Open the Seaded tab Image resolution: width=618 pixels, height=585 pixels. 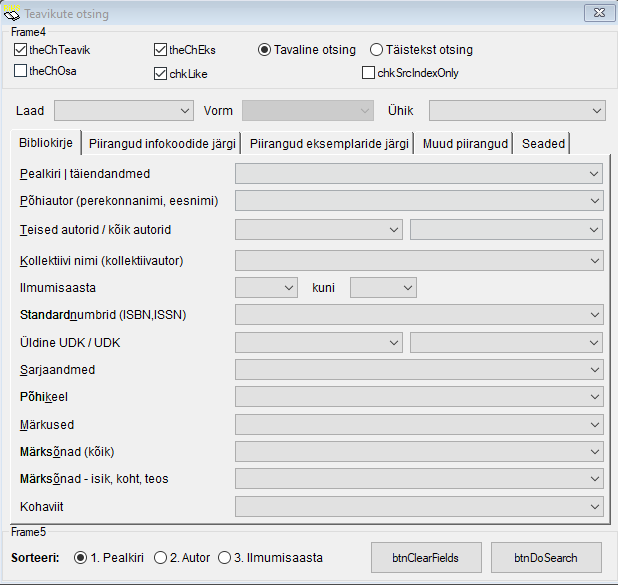[543, 144]
